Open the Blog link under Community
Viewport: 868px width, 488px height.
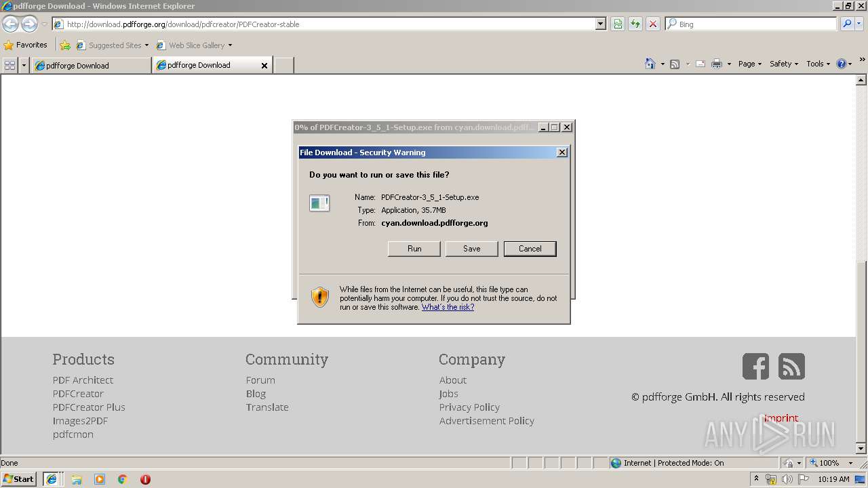tap(256, 394)
